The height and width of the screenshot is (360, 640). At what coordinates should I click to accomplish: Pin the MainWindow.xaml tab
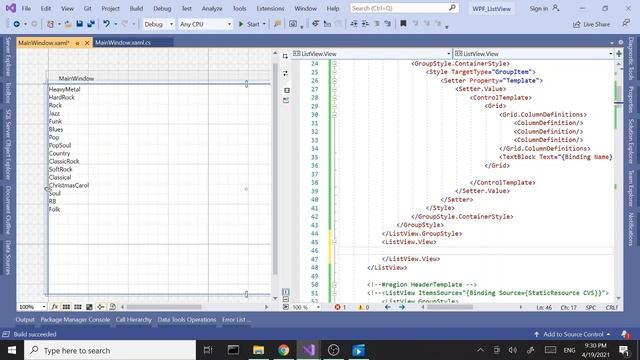(77, 43)
